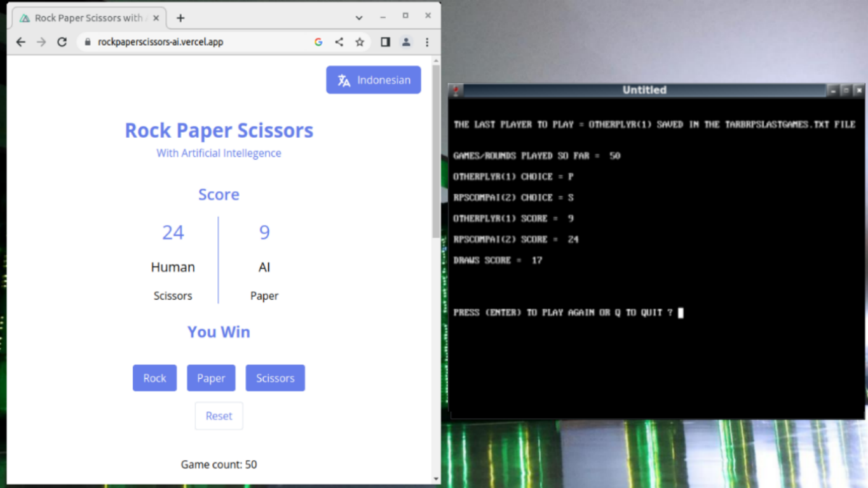This screenshot has height=488, width=868.
Task: Reset the game score
Action: pos(219,416)
